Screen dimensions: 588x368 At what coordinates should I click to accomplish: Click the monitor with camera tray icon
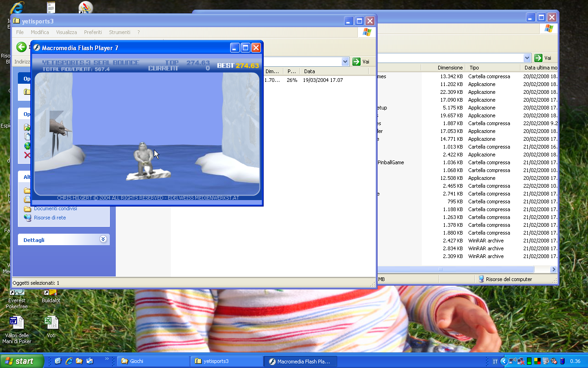pyautogui.click(x=545, y=361)
